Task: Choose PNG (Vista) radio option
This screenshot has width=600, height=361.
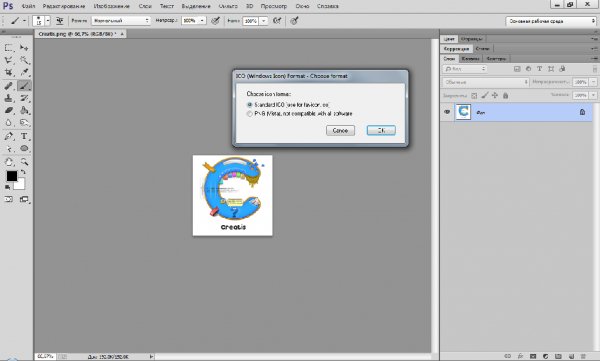Action: (x=250, y=114)
